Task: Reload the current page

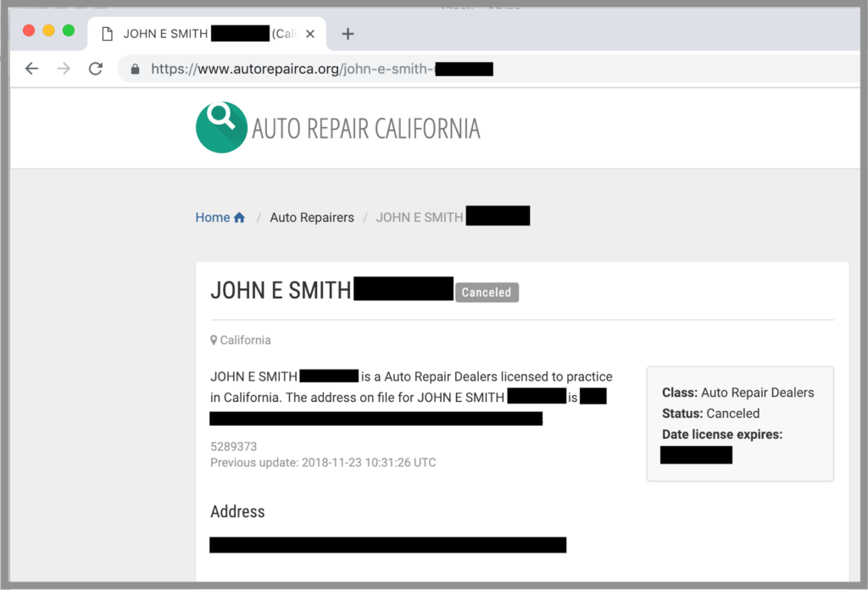Action: point(96,69)
